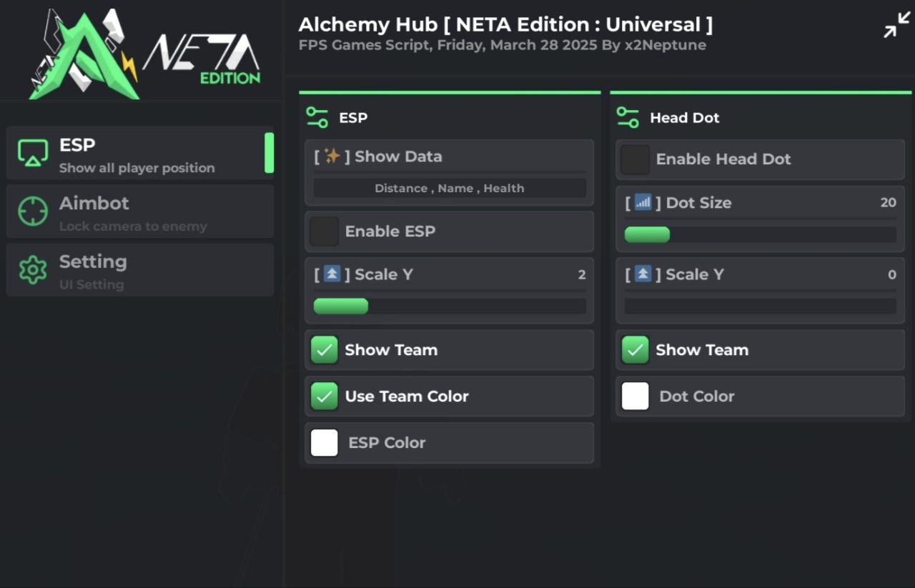Click the ESP section sliders icon
Image resolution: width=915 pixels, height=588 pixels.
(x=317, y=117)
